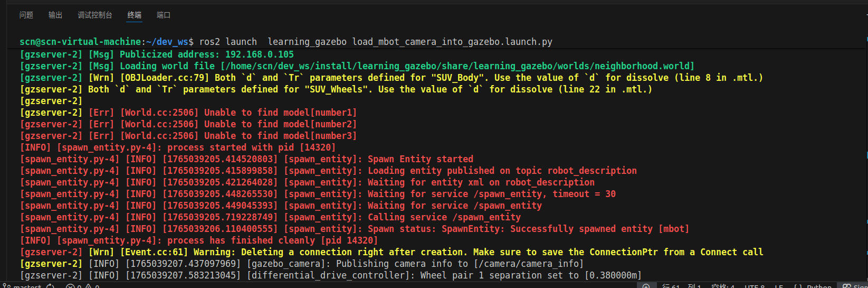Click the Waiting for entity xml line
The width and height of the screenshot is (868, 288).
pos(307,182)
